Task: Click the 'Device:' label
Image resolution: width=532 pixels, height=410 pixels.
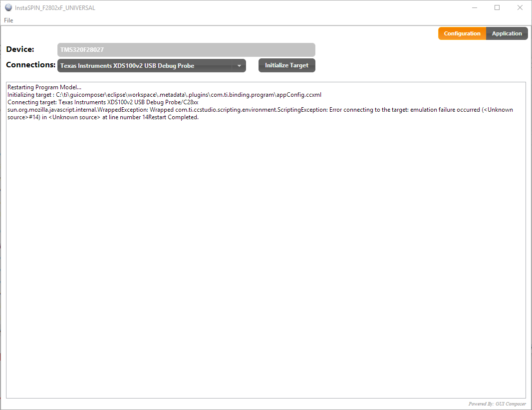Action: [20, 49]
